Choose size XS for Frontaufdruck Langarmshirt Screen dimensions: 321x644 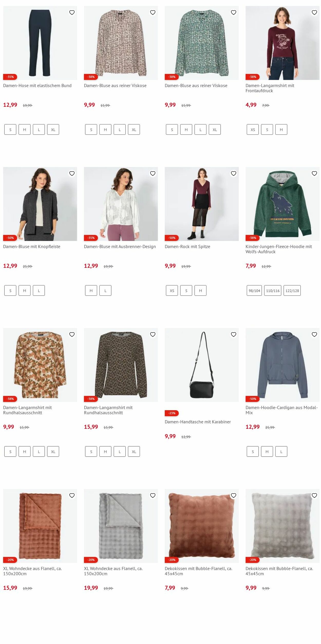253,130
